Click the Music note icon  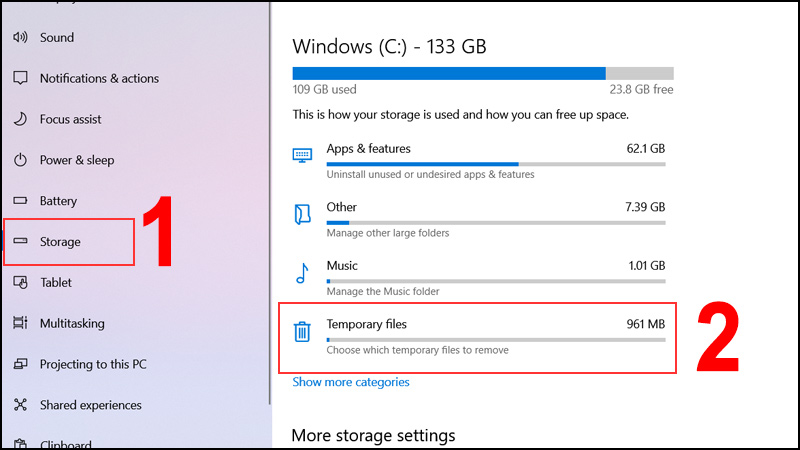click(x=302, y=273)
